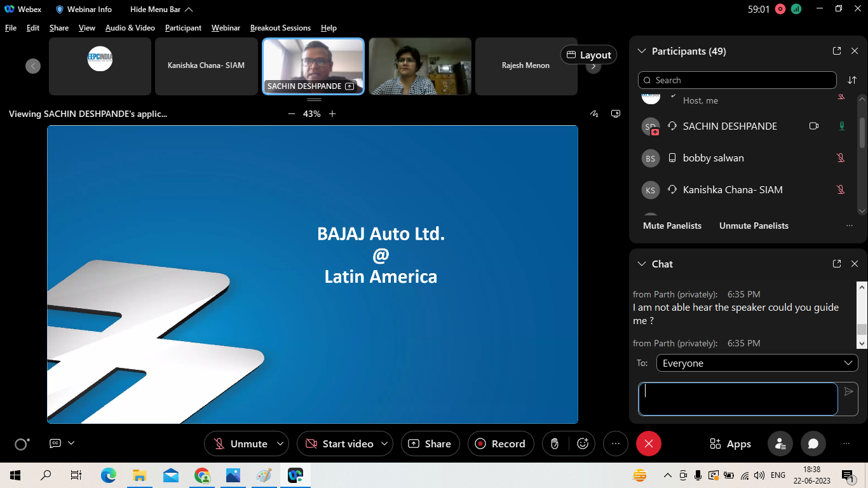Raise hand icon in control bar
Screen dimensions: 868x488
555,444
